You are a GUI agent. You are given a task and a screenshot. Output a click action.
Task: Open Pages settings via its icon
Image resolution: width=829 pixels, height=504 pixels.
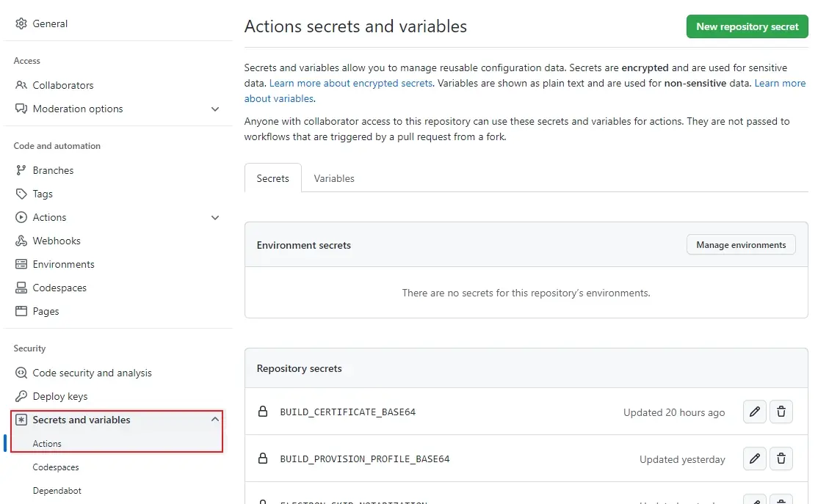point(22,311)
